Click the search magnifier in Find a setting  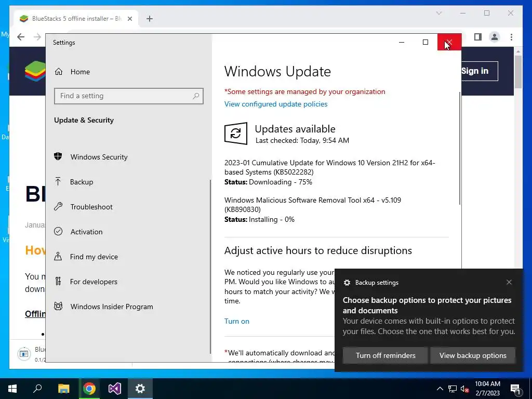pos(196,96)
